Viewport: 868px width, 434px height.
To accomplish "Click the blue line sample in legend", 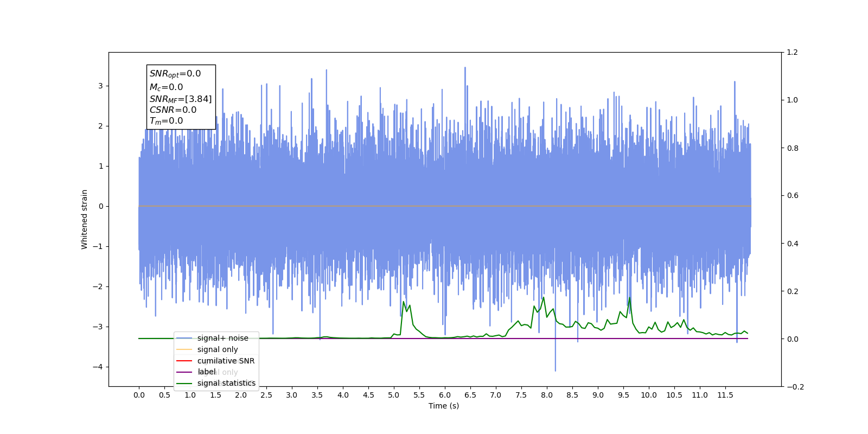I will coord(184,338).
